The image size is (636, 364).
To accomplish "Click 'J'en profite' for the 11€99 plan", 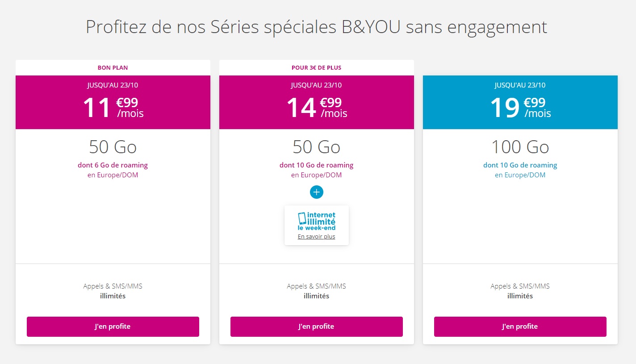I will click(113, 326).
